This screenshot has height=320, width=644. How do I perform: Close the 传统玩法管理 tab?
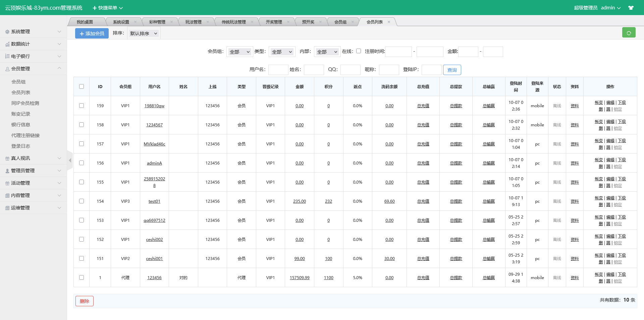pos(252,22)
